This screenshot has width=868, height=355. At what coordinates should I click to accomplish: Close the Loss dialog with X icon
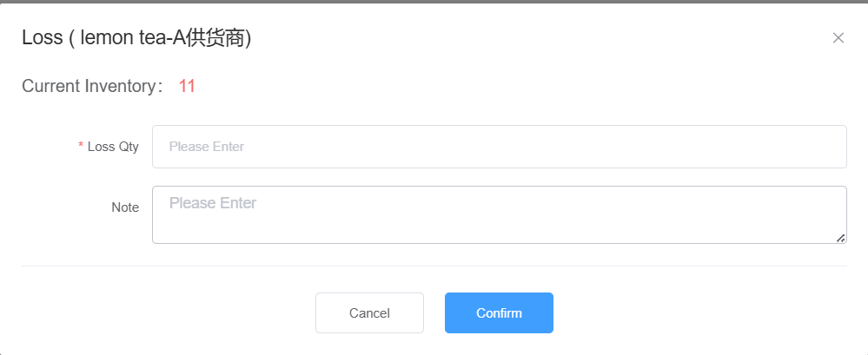point(838,37)
